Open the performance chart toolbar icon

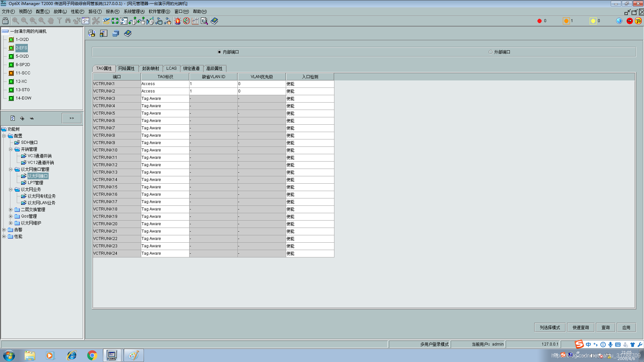coord(195,21)
